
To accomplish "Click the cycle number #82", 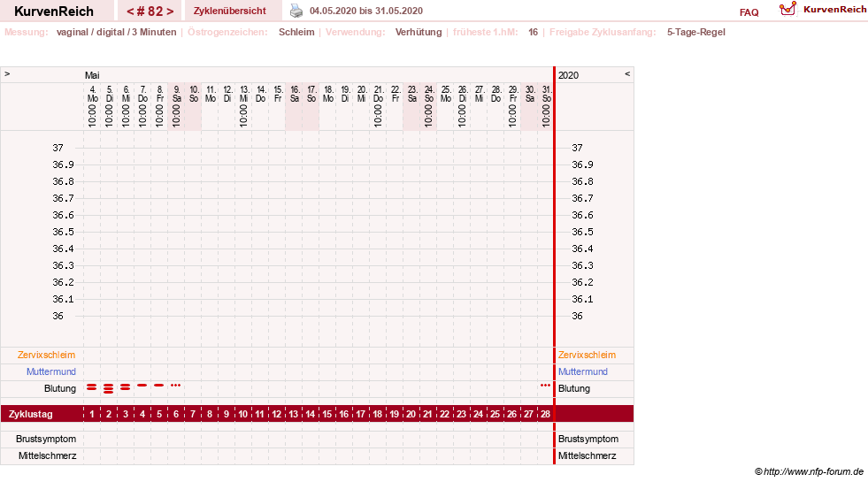I will (x=150, y=11).
